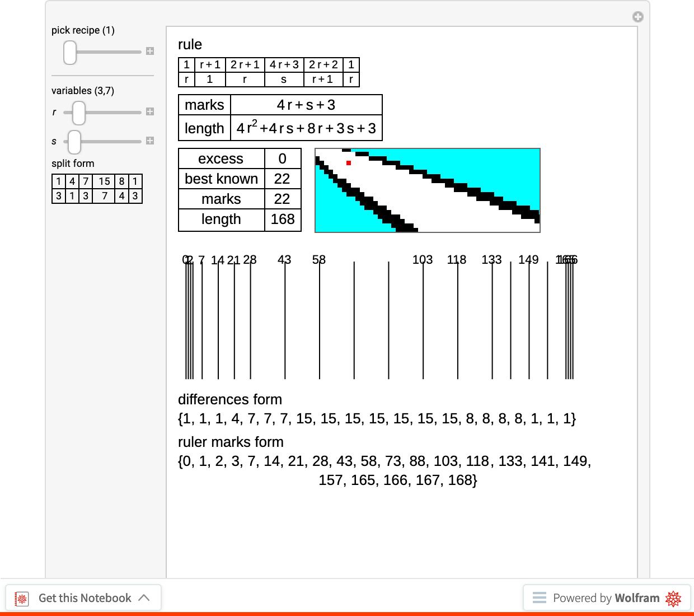Viewport: 694px width, 616px height.
Task: Click the excess value 0
Action: (x=283, y=159)
